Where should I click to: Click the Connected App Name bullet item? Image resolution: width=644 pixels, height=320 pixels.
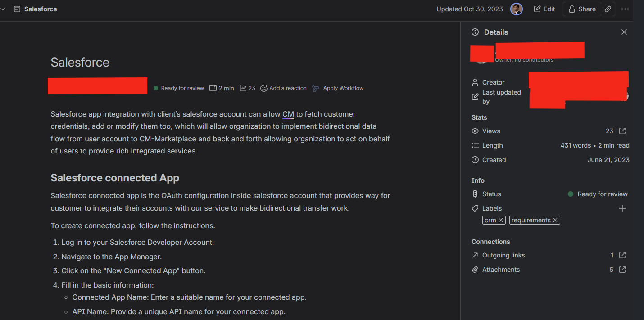pos(189,297)
